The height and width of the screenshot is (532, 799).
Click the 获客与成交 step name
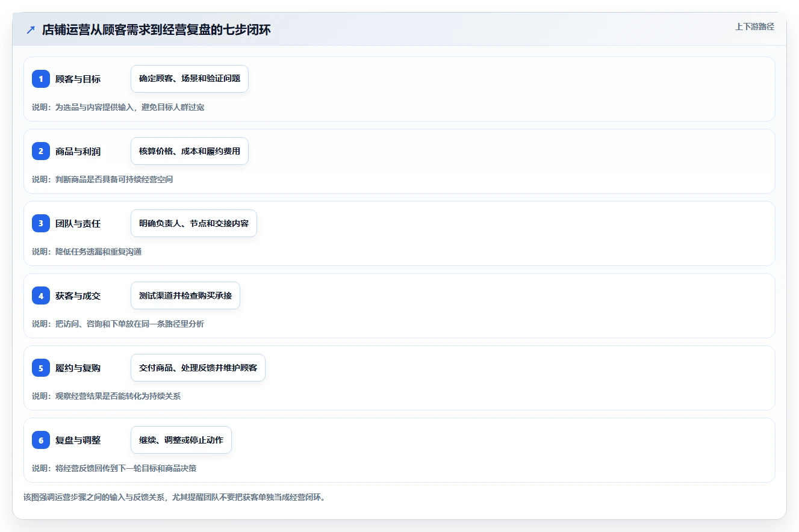point(78,295)
